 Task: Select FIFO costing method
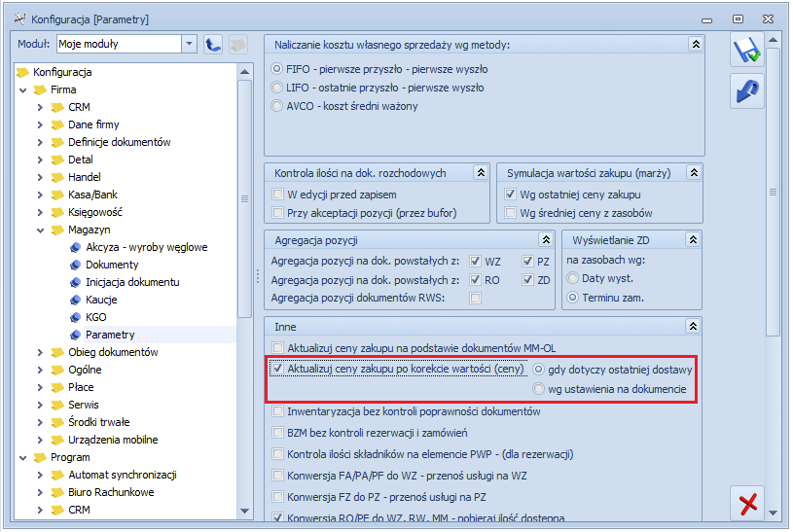[276, 69]
